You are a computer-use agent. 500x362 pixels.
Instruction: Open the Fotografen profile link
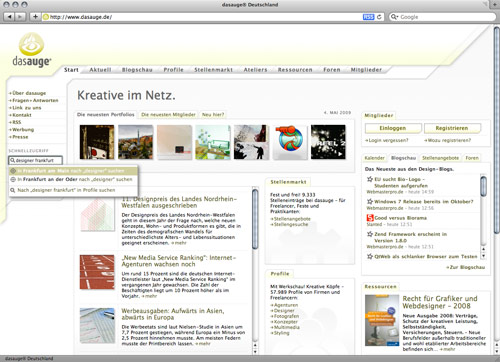point(284,316)
